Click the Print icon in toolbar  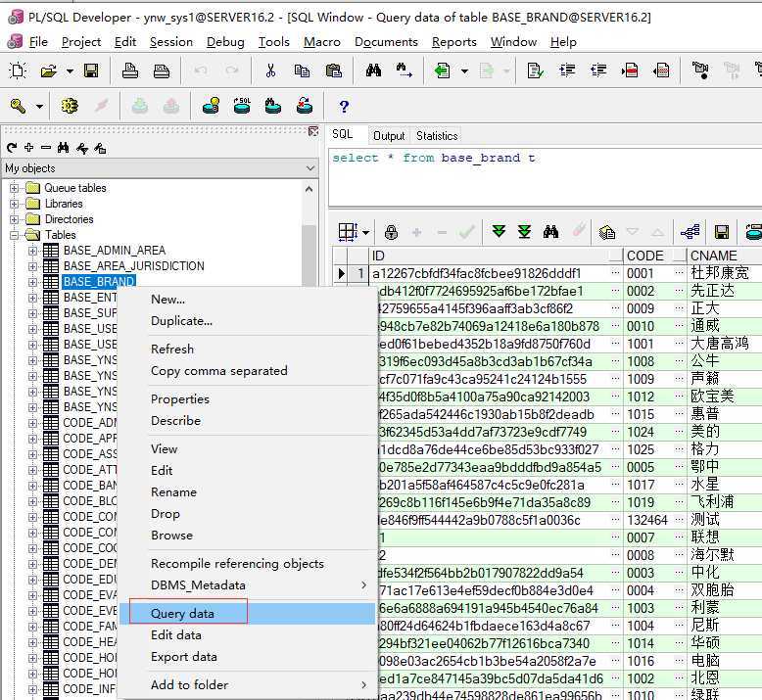tap(129, 70)
